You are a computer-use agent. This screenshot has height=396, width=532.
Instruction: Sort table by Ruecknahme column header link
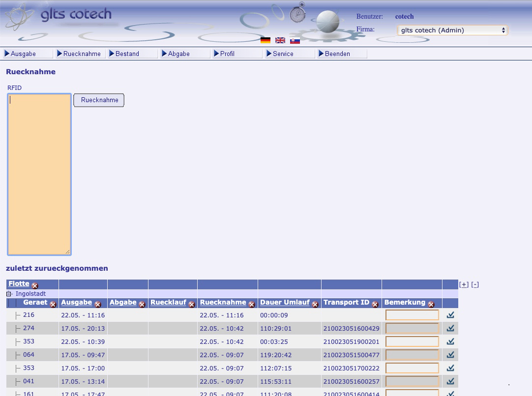[223, 303]
